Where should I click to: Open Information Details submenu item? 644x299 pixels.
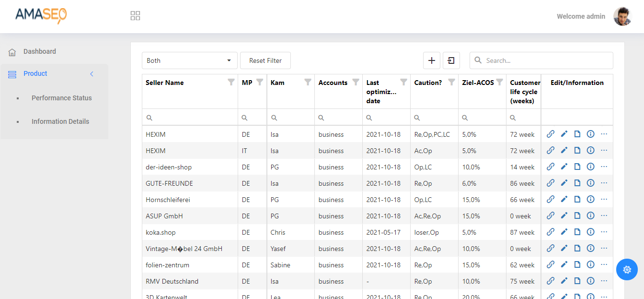coord(60,121)
